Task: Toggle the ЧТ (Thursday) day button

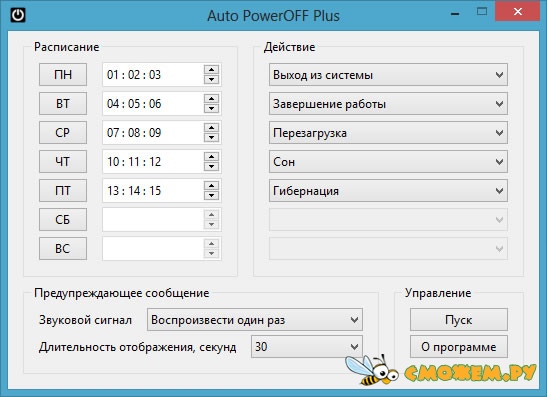Action: coord(63,161)
